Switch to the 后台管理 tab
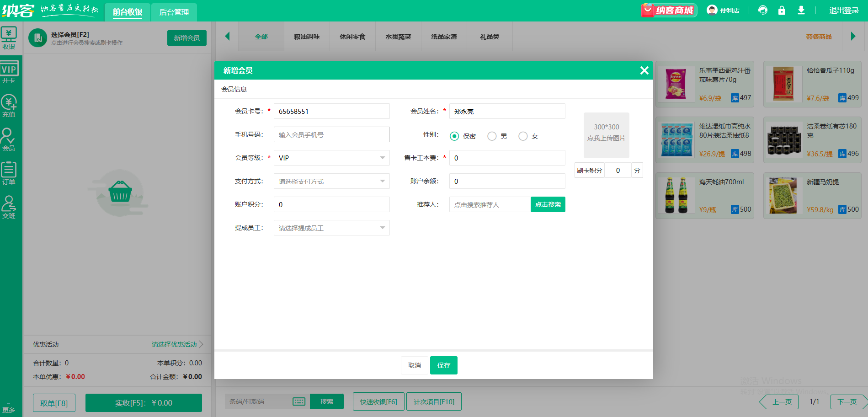Viewport: 868px width, 417px height. click(x=174, y=12)
